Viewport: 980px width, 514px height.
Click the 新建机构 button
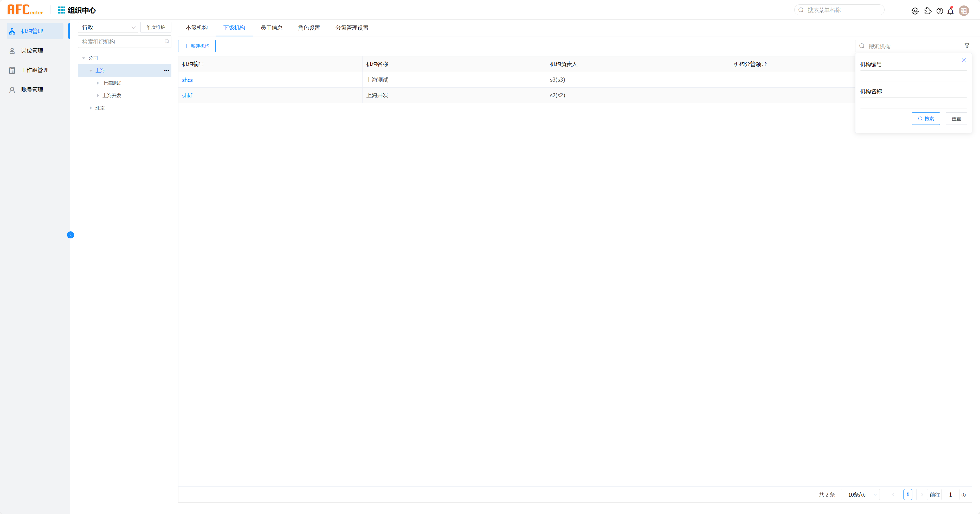click(x=197, y=46)
